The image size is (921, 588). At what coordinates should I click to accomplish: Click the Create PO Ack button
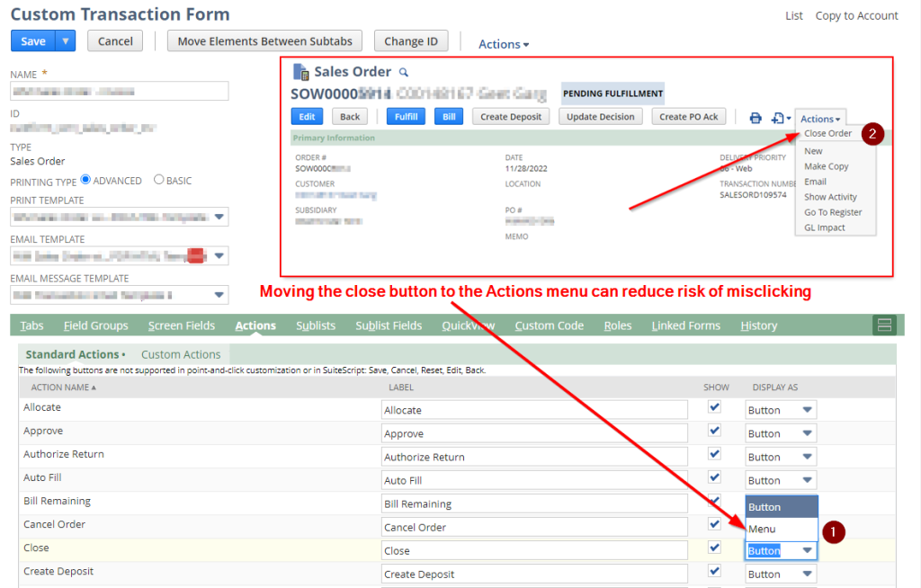tap(688, 117)
